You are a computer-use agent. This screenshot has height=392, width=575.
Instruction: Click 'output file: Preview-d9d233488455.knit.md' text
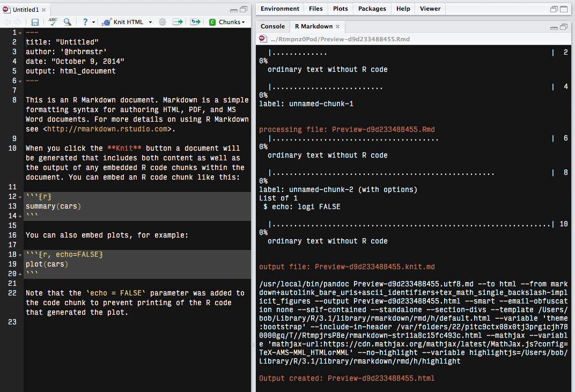347,267
